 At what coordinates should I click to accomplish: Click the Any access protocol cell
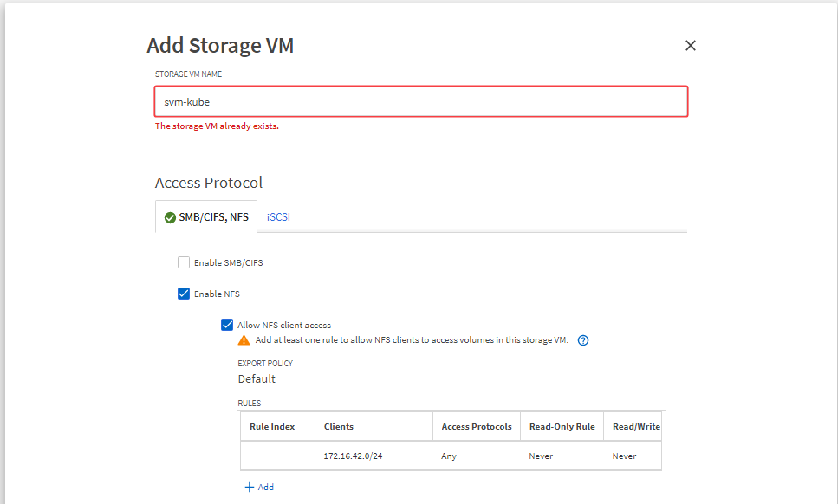pos(449,456)
